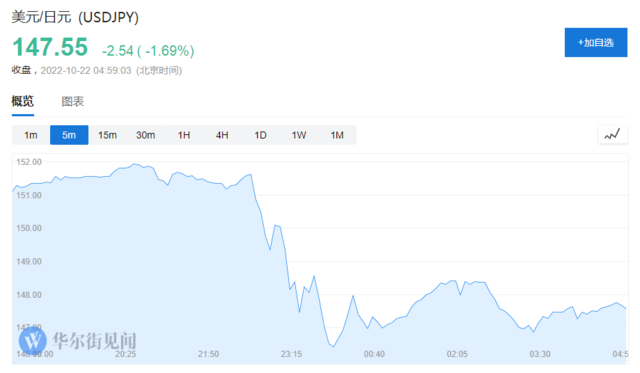Select the 1m interval

(31, 135)
